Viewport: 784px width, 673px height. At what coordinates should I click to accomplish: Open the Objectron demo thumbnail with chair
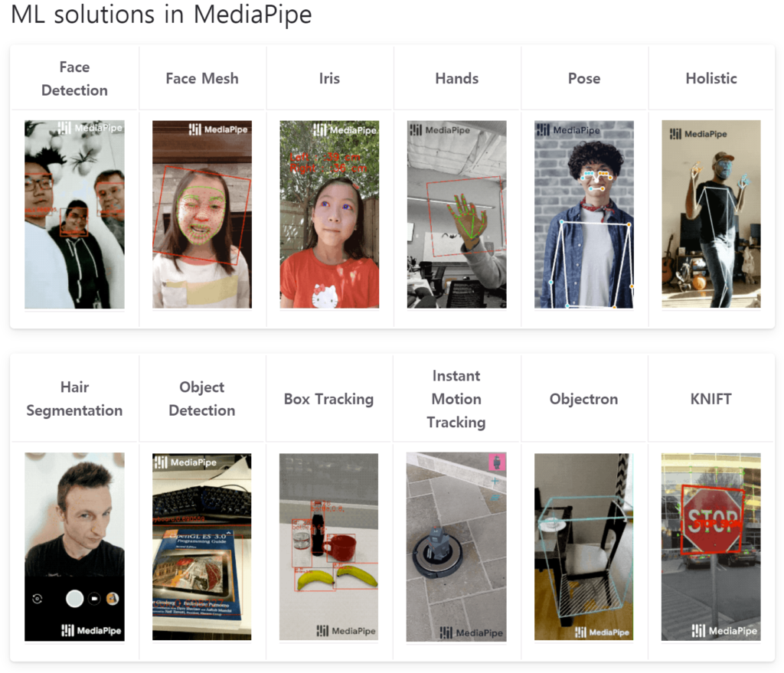pyautogui.click(x=583, y=547)
